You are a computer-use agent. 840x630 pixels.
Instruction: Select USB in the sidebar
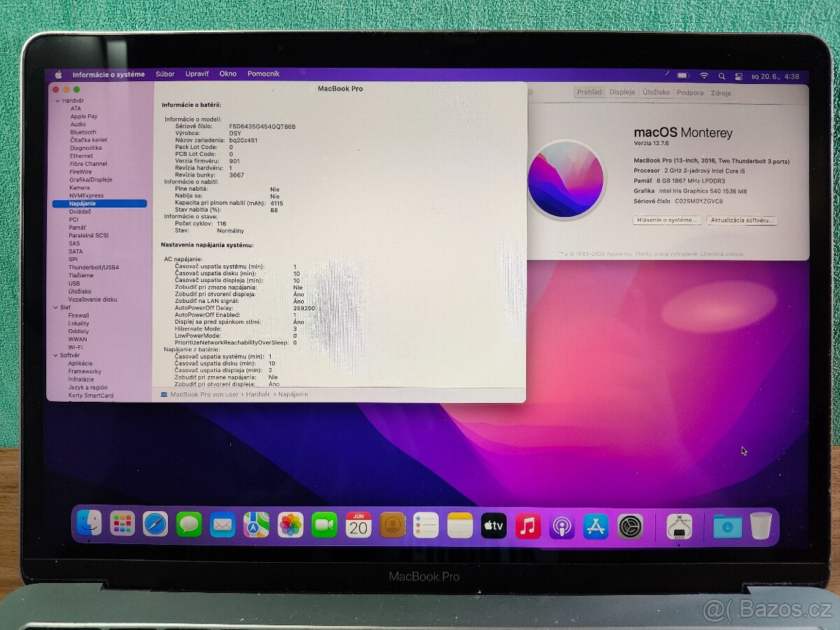pyautogui.click(x=73, y=283)
